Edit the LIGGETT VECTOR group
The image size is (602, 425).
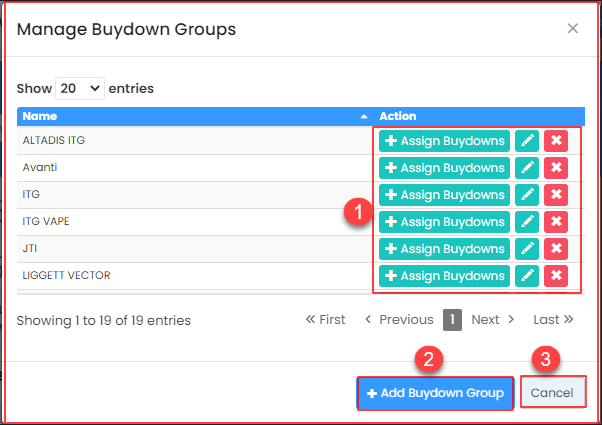point(527,276)
